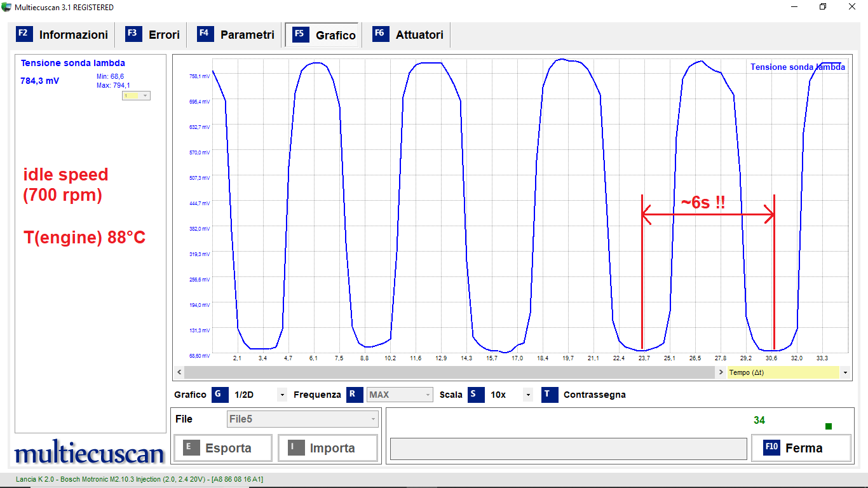Open the Grafico 1/2D dropdown
868x488 pixels.
pyautogui.click(x=281, y=395)
